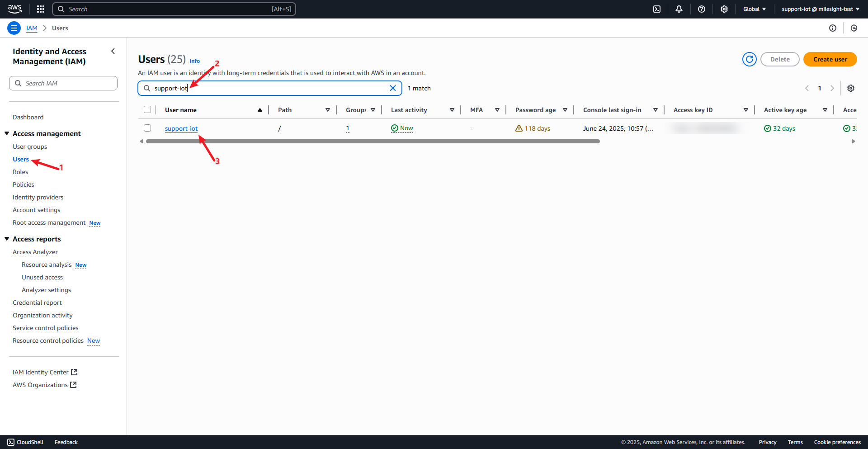Viewport: 868px width, 449px height.
Task: Open the AWS home logo
Action: click(x=14, y=9)
